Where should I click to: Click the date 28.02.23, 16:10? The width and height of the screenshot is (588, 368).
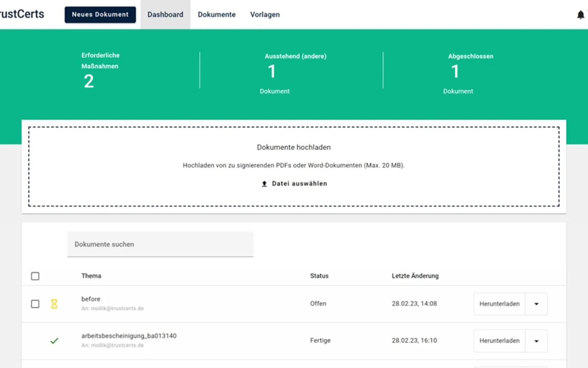(414, 340)
